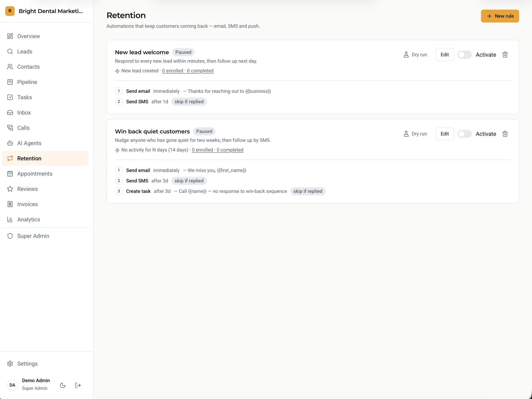Click 'We miss you, {{first_name}}' step text
532x399 pixels.
pos(217,170)
